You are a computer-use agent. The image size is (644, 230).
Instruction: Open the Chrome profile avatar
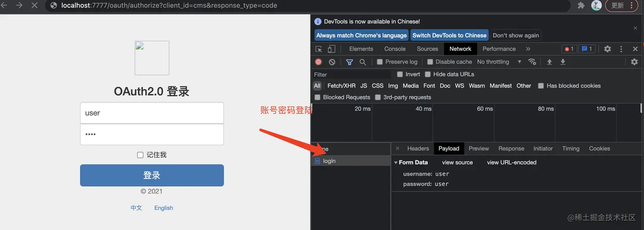596,6
